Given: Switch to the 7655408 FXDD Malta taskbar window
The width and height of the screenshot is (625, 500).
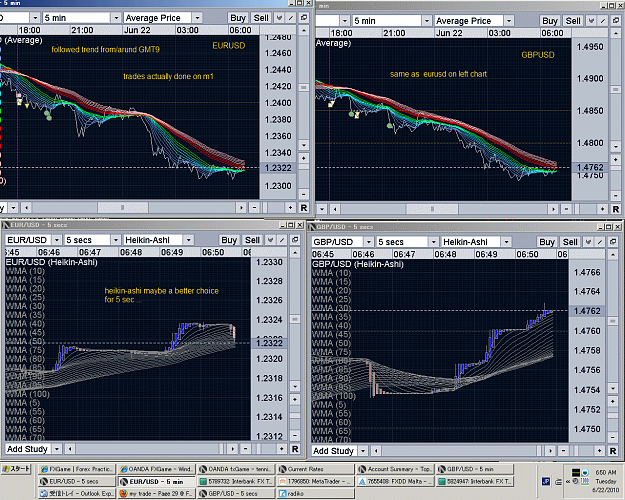Looking at the screenshot, I should [395, 481].
